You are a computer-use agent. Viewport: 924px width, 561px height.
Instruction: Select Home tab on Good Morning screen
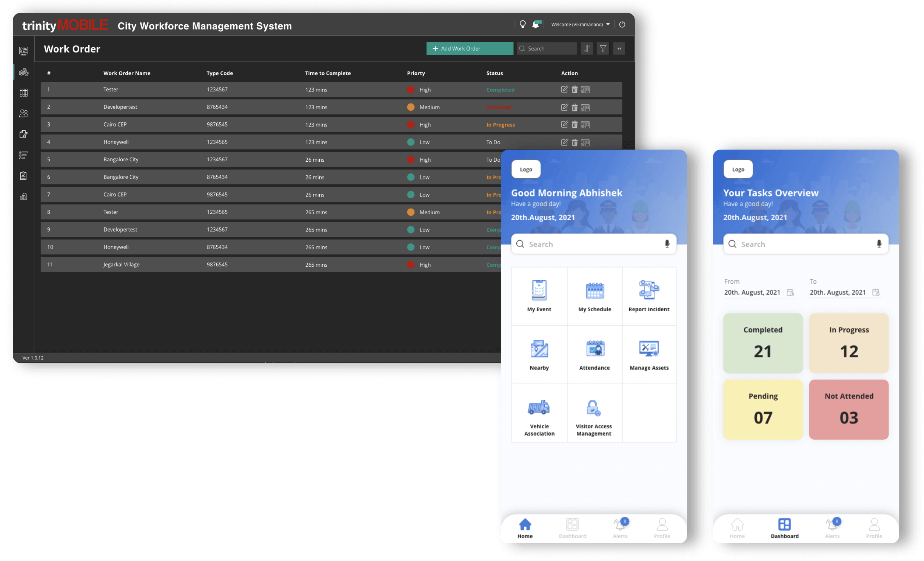click(525, 528)
